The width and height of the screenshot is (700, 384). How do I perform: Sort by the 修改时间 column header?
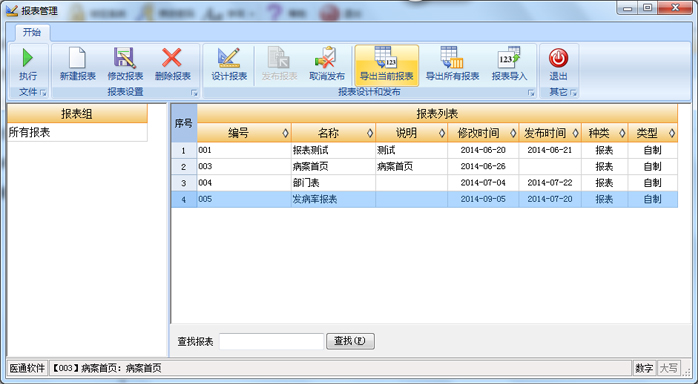[x=483, y=133]
